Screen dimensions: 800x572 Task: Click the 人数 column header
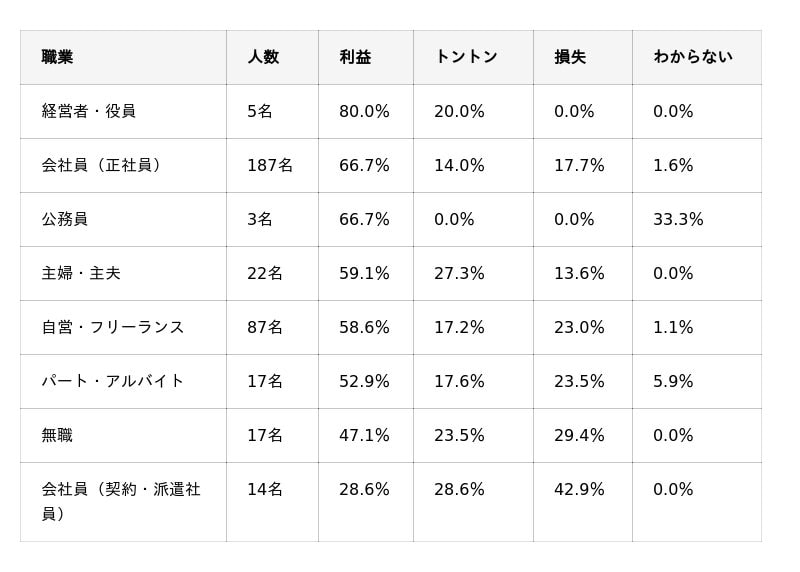(x=263, y=57)
